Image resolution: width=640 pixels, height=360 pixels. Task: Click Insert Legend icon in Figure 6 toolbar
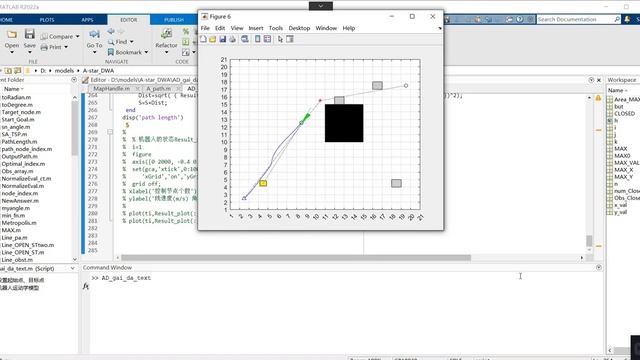click(x=267, y=39)
